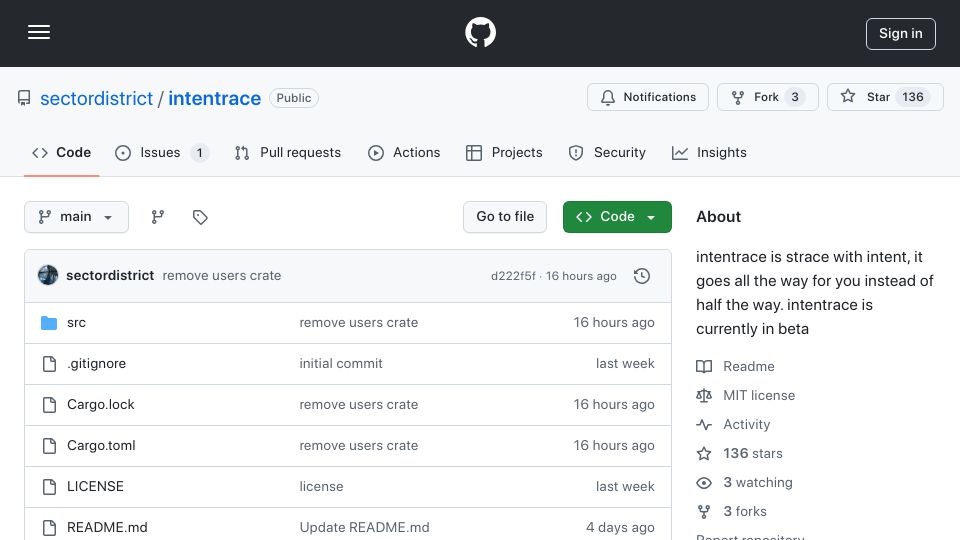The height and width of the screenshot is (540, 960).
Task: Open the hamburger navigation menu
Action: (x=39, y=32)
